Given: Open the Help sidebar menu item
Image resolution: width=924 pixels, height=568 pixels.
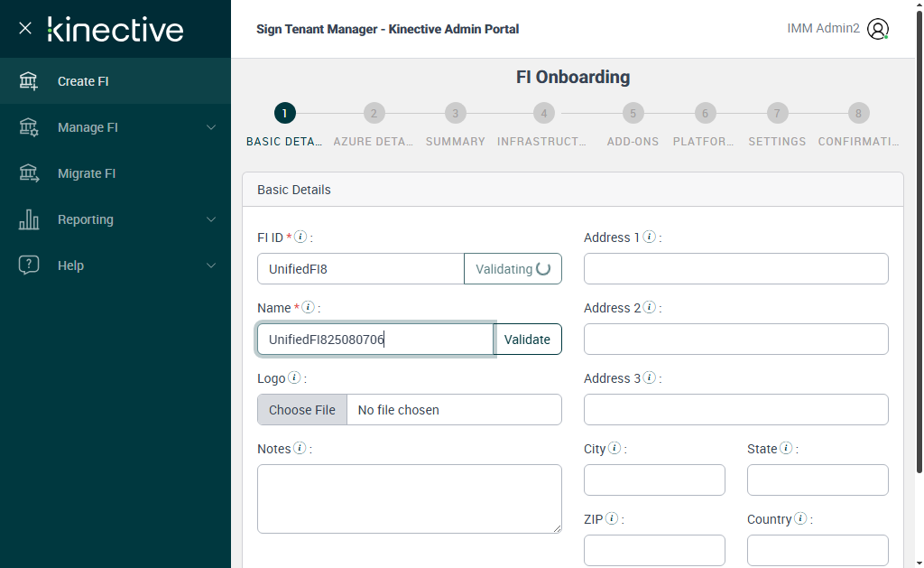Looking at the screenshot, I should click(70, 265).
